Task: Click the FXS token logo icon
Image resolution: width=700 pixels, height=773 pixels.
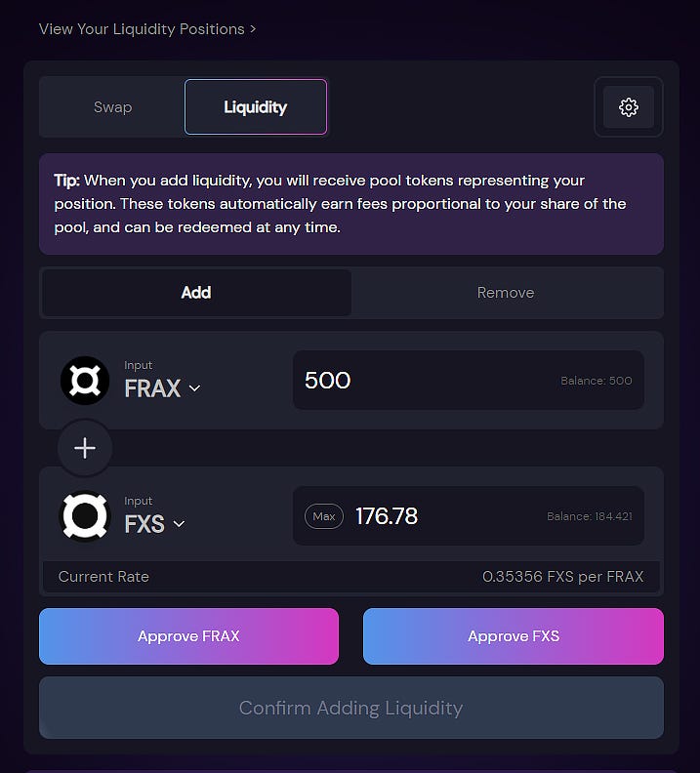Action: click(x=85, y=516)
